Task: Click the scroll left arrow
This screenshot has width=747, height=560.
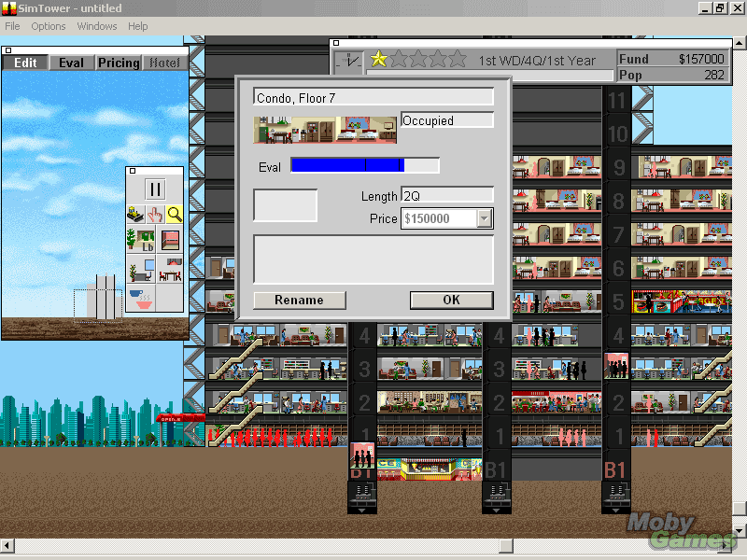Action: (x=7, y=545)
